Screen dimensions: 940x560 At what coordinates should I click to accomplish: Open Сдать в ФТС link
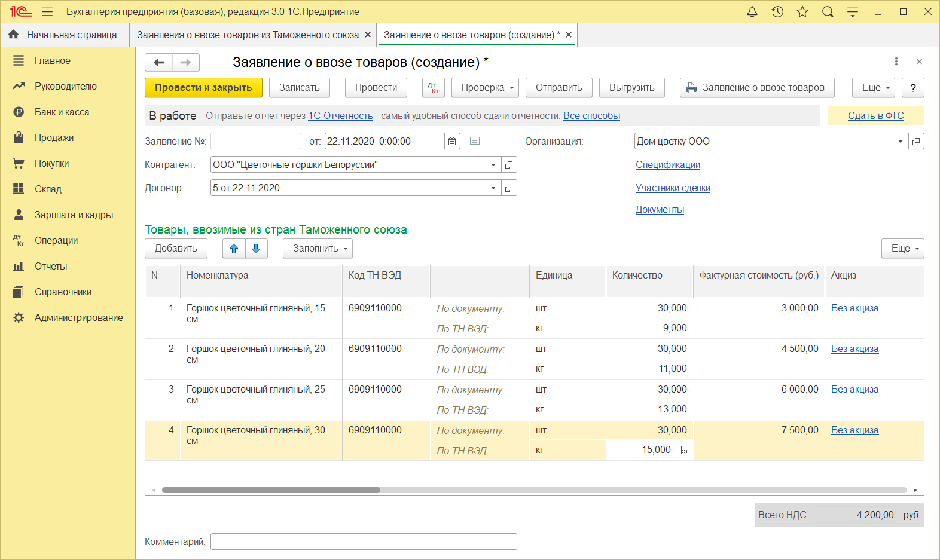(x=876, y=116)
